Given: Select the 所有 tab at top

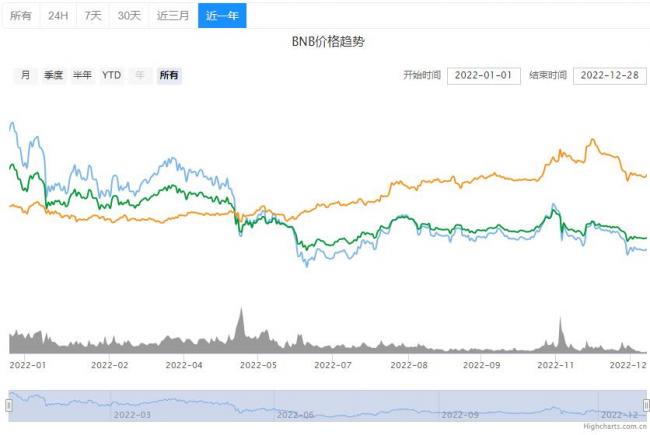Looking at the screenshot, I should [x=20, y=16].
